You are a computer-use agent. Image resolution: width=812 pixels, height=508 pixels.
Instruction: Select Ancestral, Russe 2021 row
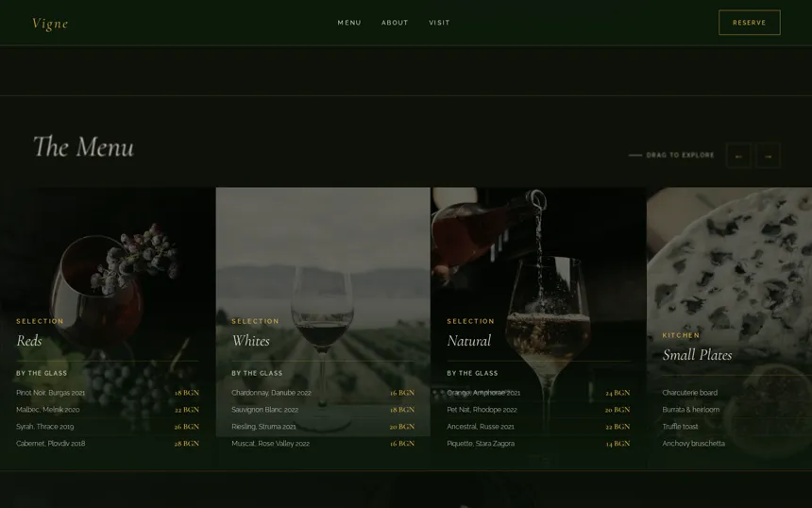coord(538,427)
